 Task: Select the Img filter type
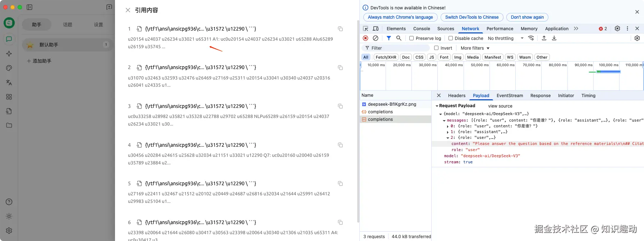(458, 57)
